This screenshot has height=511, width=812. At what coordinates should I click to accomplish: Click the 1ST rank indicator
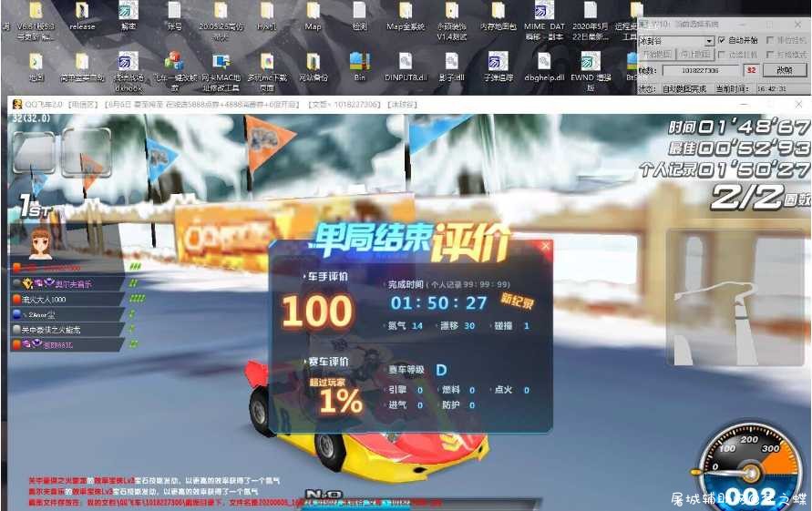coord(36,206)
